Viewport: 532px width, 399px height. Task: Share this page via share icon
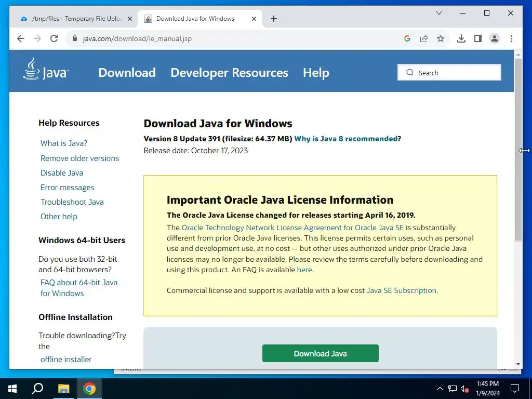424,38
